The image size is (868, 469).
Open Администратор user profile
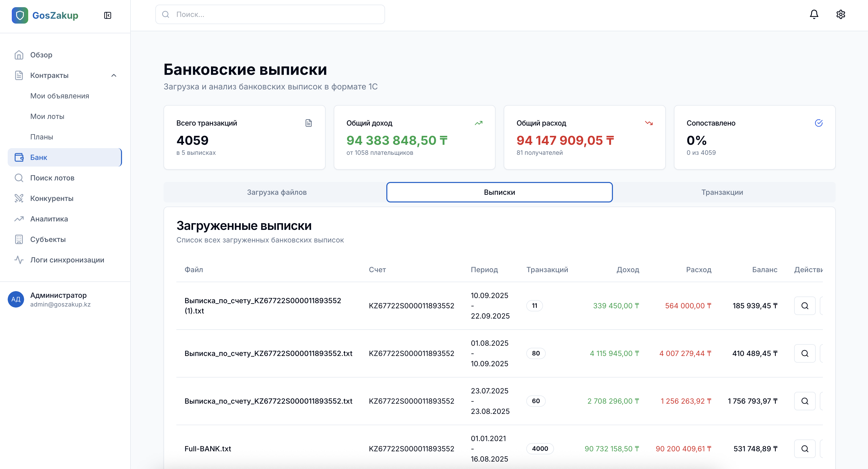[x=58, y=299]
